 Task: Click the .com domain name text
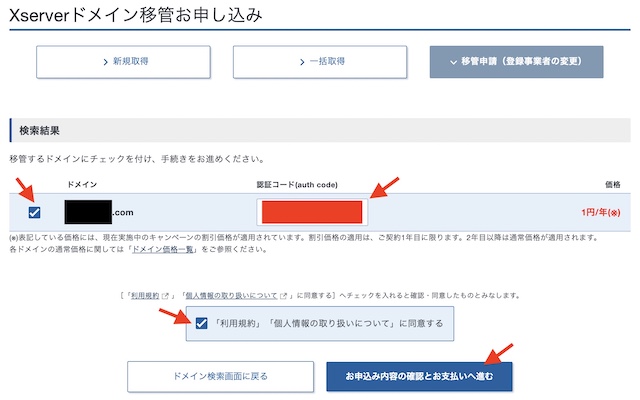tap(123, 212)
